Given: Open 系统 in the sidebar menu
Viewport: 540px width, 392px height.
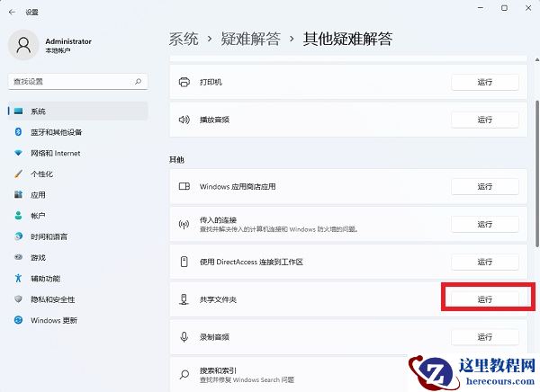Looking at the screenshot, I should click(x=78, y=111).
